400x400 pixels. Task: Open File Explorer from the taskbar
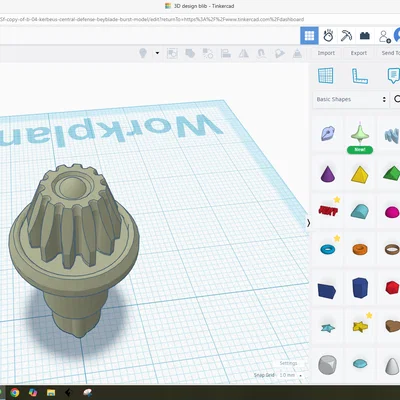click(51, 393)
